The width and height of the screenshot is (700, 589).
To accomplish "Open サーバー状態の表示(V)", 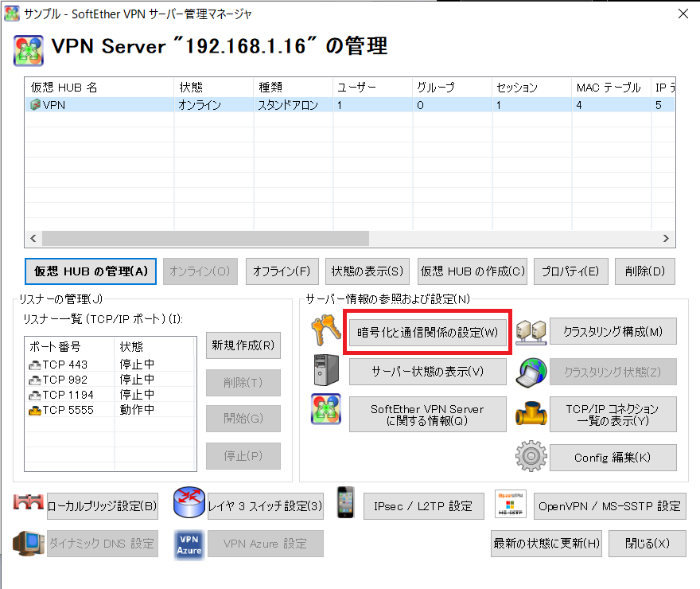I will pyautogui.click(x=428, y=372).
